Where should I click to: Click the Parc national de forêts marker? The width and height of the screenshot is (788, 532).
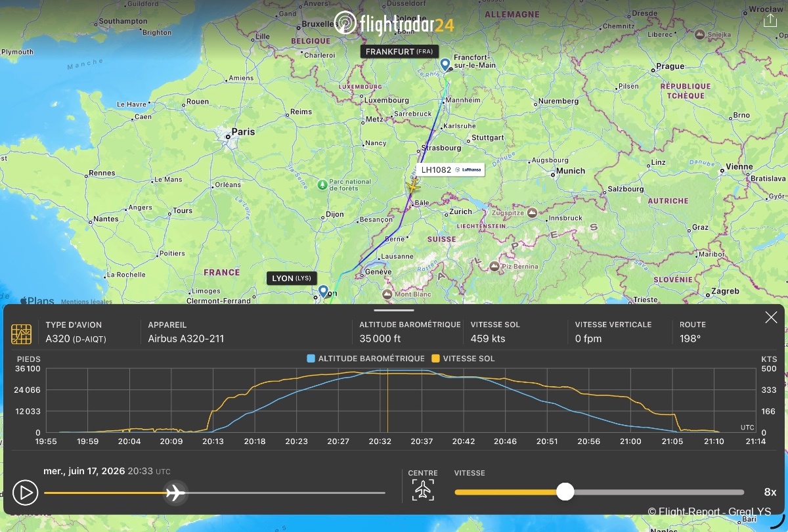322,185
